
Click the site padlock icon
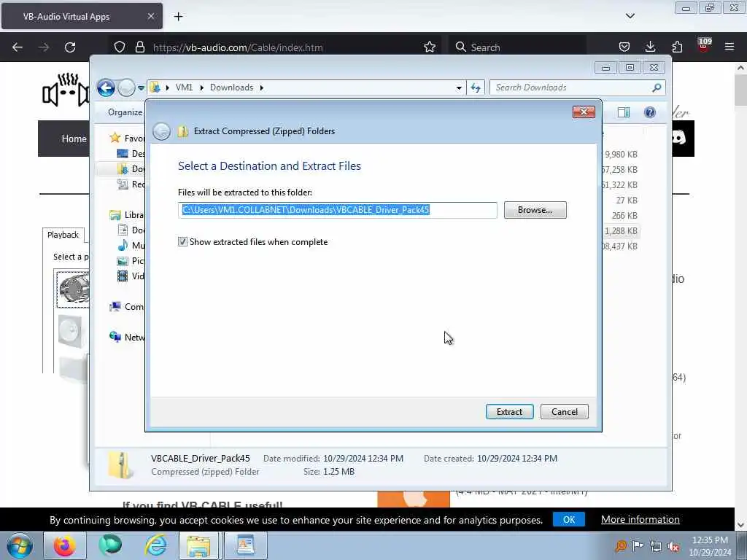(139, 47)
